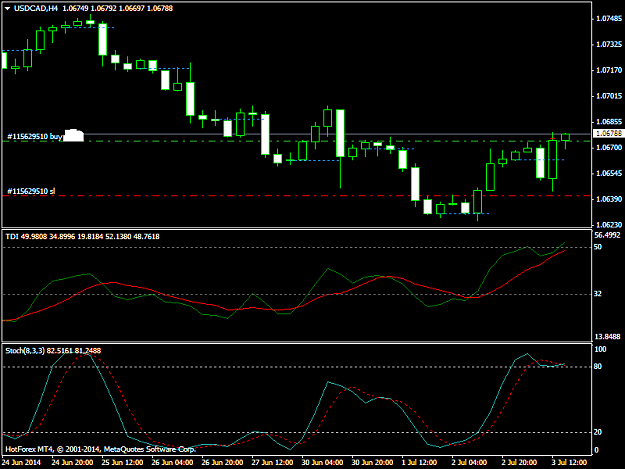Click time axis label 1 Jul 12:00
625x469 pixels.
click(419, 462)
